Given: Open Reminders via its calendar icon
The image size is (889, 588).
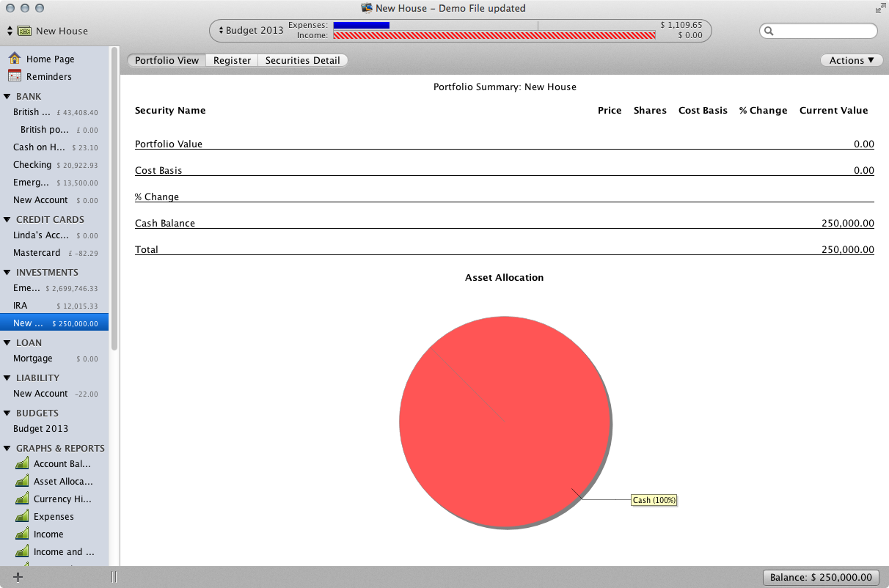Looking at the screenshot, I should [x=14, y=76].
